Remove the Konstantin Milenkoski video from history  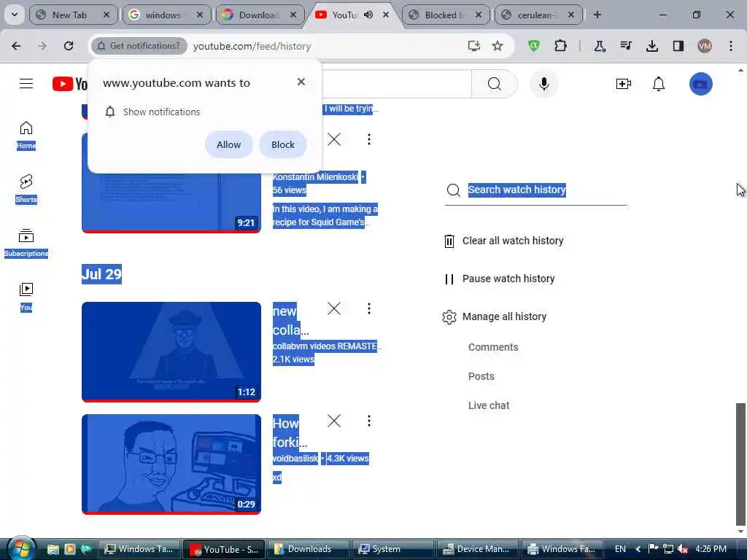tap(334, 139)
